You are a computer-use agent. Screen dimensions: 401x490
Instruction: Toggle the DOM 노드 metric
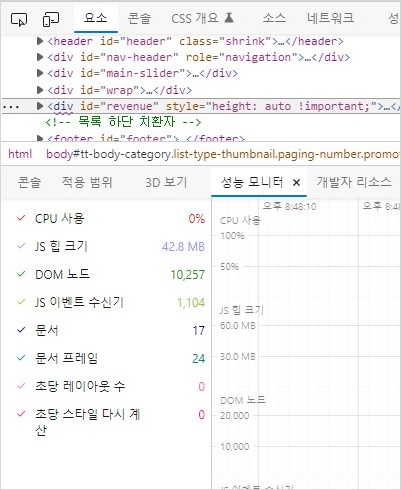click(x=21, y=274)
